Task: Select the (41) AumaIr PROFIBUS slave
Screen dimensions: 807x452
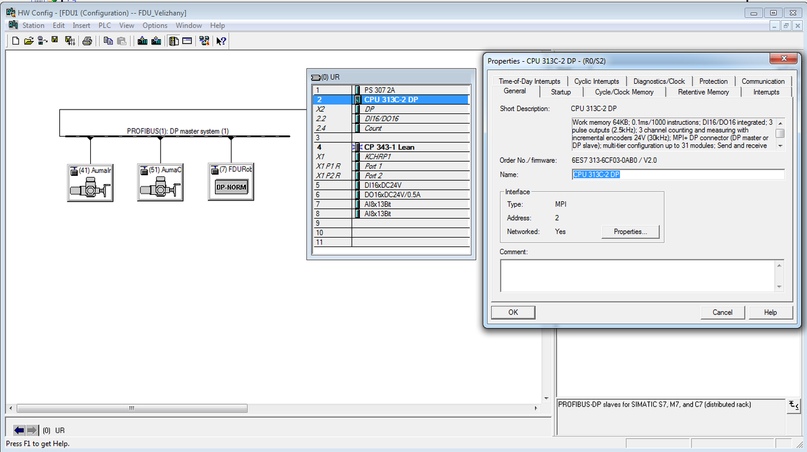Action: coord(90,183)
